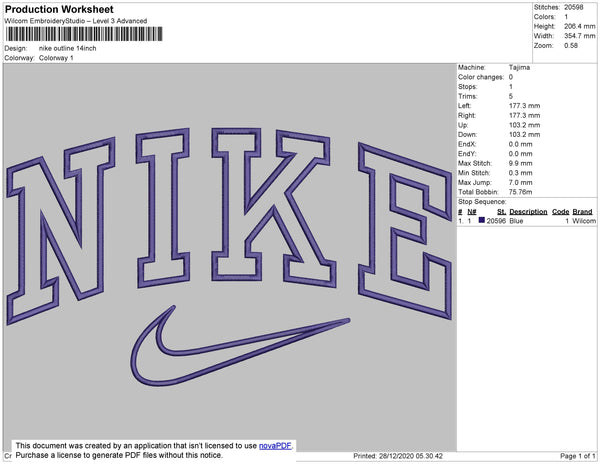Click the Height value 206.4 mm
The width and height of the screenshot is (600, 464).
579,26
